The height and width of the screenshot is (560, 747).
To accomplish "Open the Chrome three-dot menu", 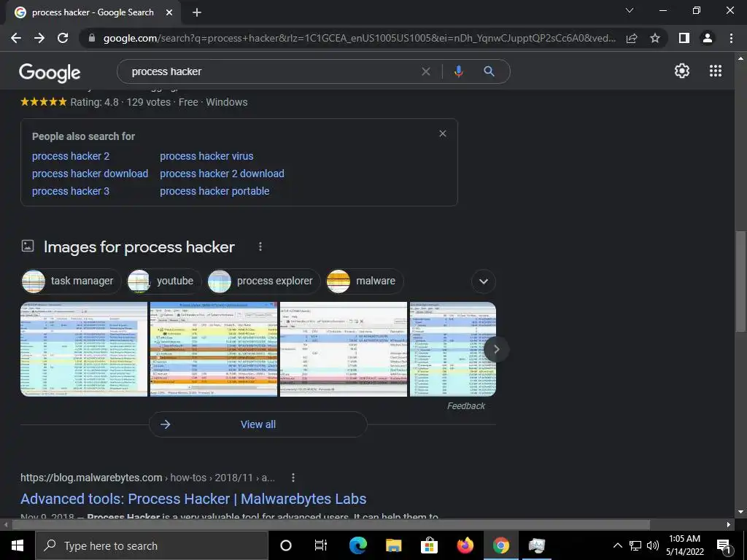I will click(731, 38).
